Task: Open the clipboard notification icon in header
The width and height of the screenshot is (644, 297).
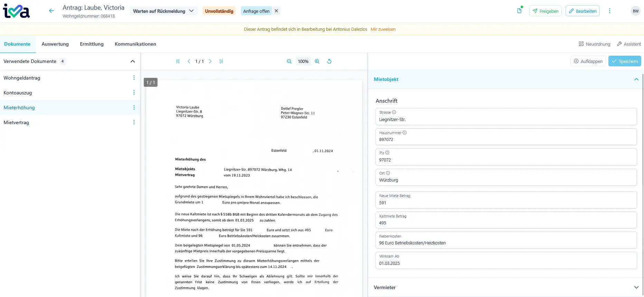Action: tap(519, 11)
